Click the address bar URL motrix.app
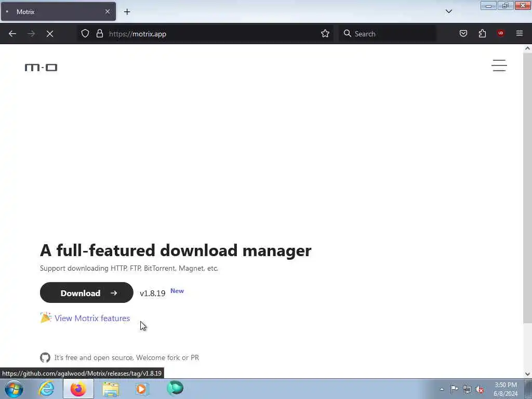Viewport: 532px width, 399px height. tap(137, 34)
